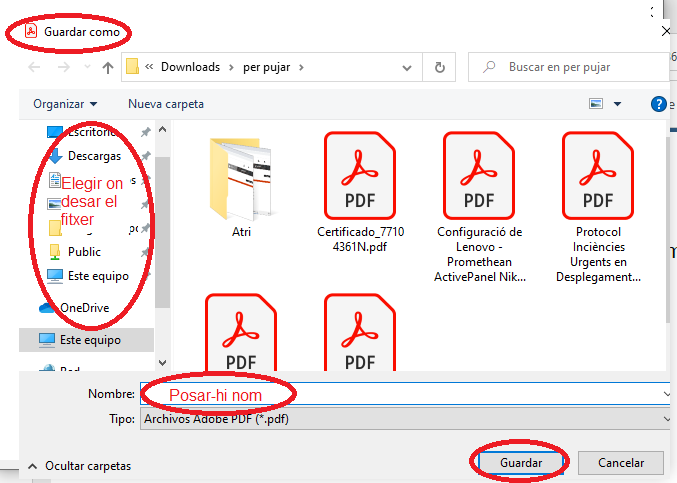Screen dimensions: 677x483
Task: Click the Buscar en per pujar search box
Action: pos(570,67)
